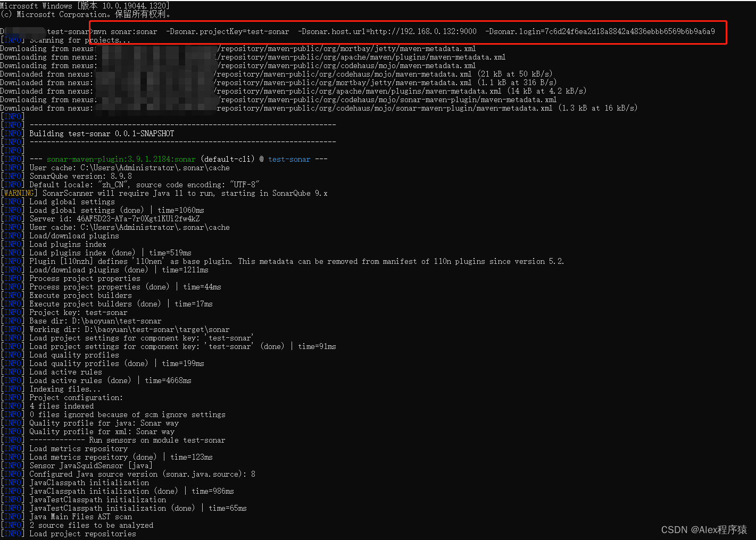Click the '-Dsonar.login=' token argument
This screenshot has width=756, height=540.
pyautogui.click(x=600, y=31)
